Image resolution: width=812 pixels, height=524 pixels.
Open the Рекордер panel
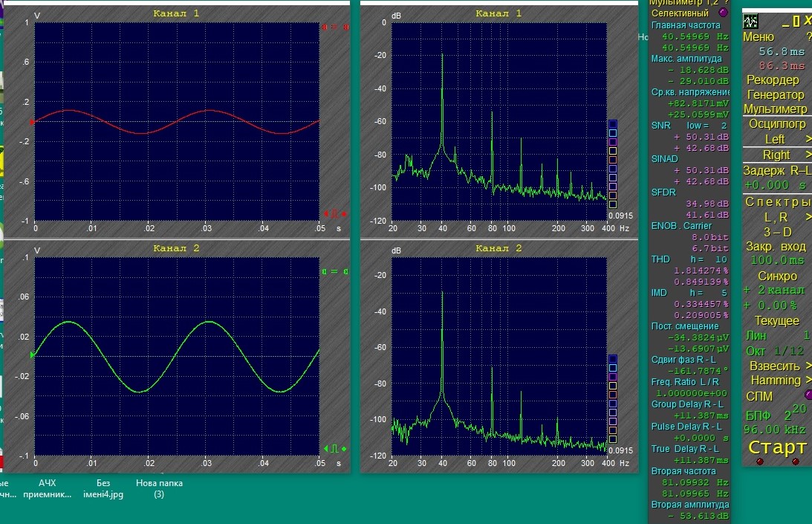click(773, 80)
